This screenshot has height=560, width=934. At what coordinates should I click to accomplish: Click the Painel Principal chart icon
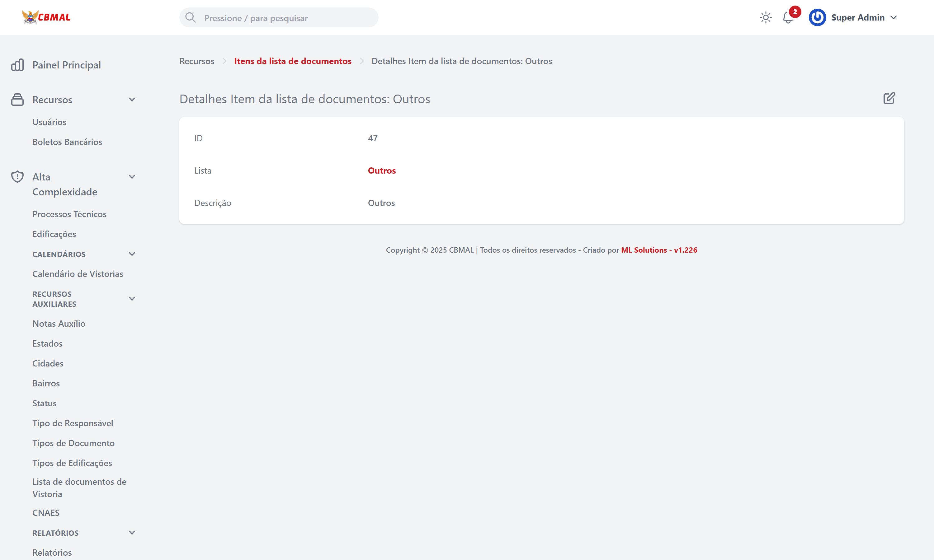pos(17,65)
